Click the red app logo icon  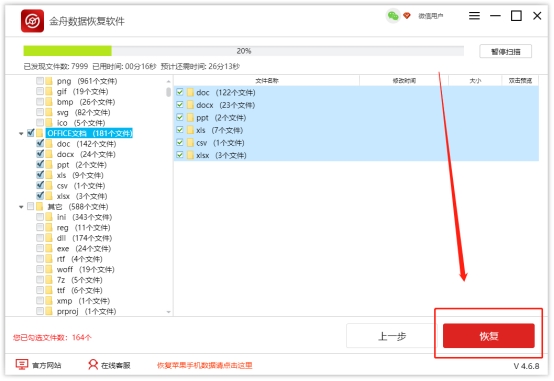coord(33,21)
